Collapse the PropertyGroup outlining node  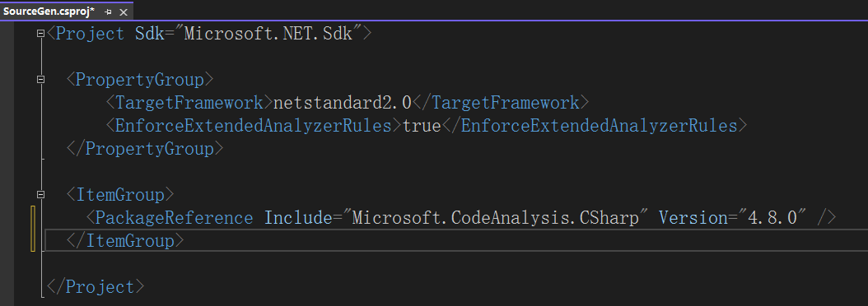click(x=40, y=80)
